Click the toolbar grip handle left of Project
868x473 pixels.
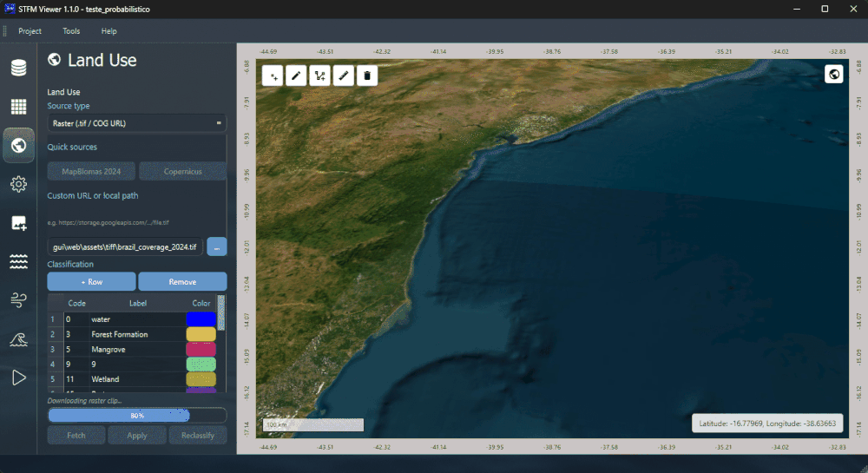(x=5, y=31)
